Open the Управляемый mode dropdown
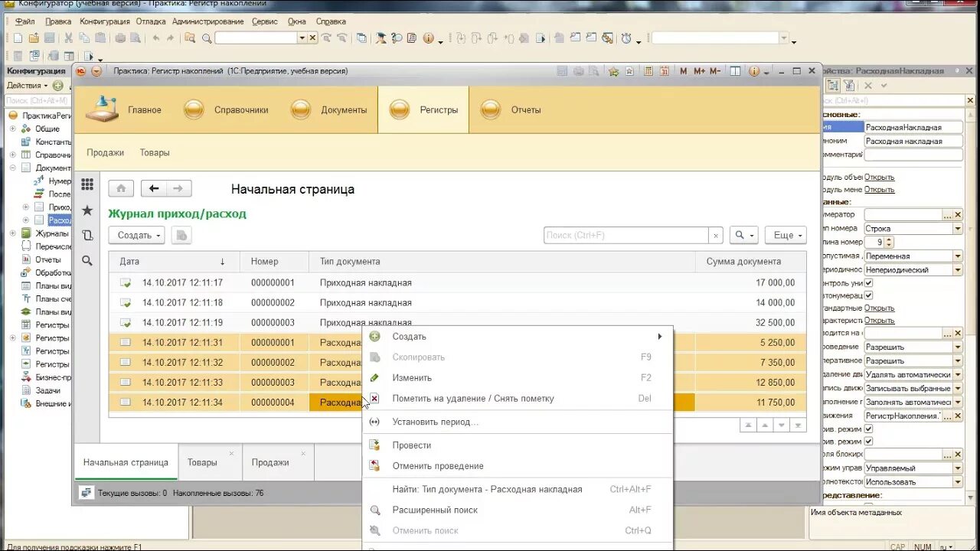 (957, 468)
